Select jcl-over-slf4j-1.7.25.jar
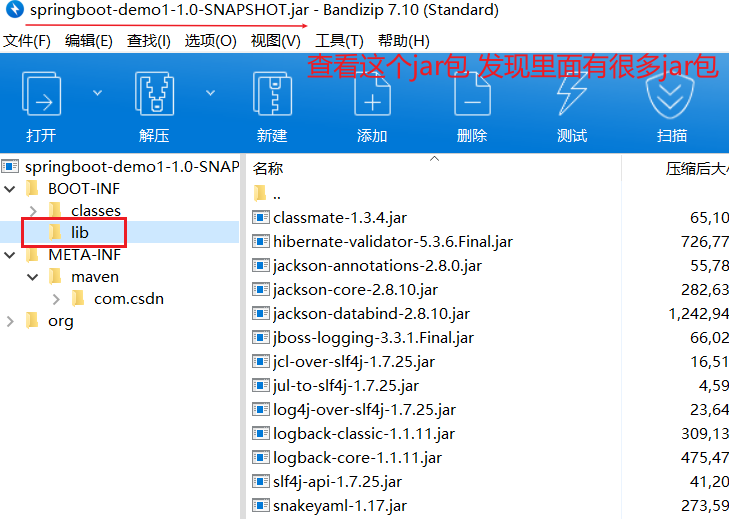 click(x=354, y=362)
